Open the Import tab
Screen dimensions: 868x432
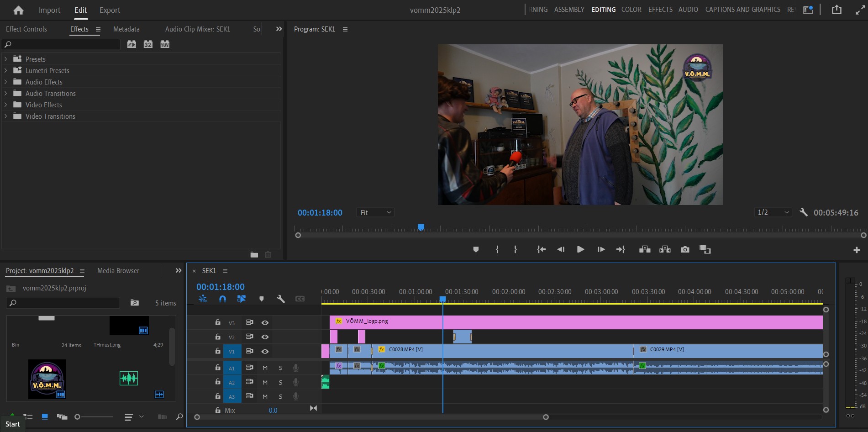click(x=49, y=10)
